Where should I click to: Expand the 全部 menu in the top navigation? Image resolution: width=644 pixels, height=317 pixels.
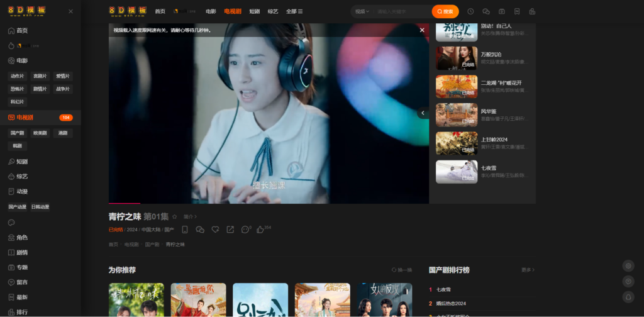(x=294, y=11)
